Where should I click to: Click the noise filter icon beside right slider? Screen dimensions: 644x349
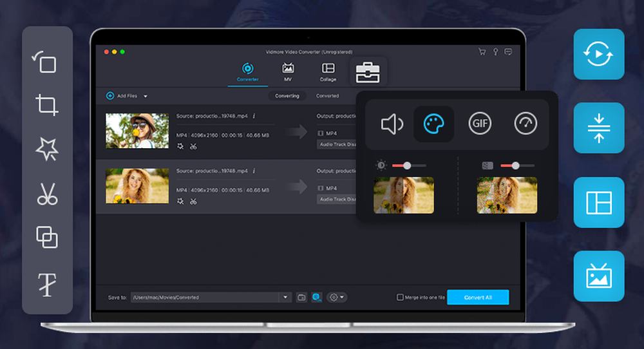tap(487, 165)
